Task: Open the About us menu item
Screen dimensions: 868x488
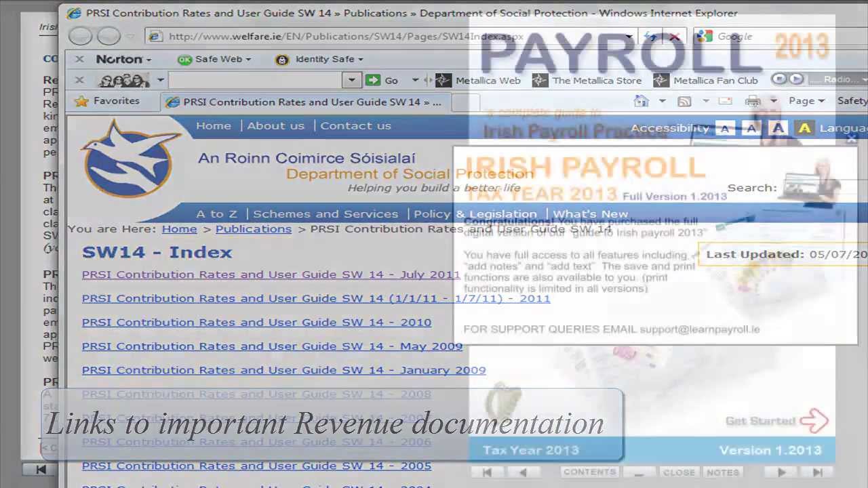Action: [x=275, y=126]
